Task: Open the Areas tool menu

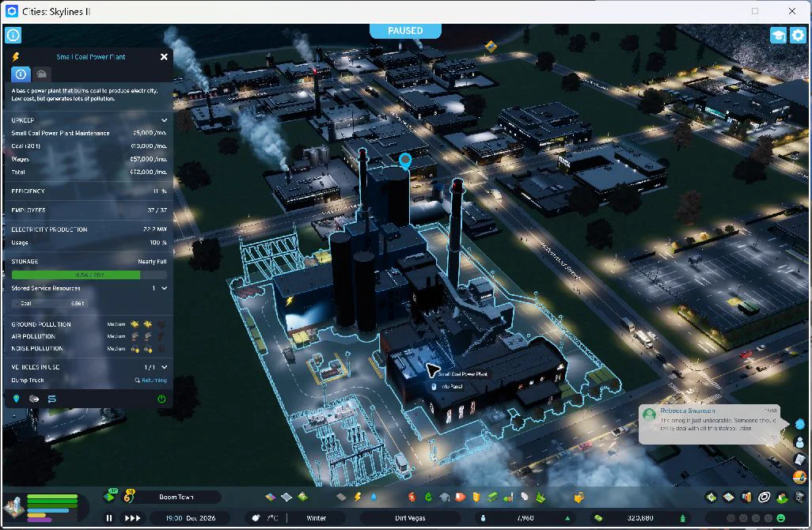Action: [x=286, y=498]
